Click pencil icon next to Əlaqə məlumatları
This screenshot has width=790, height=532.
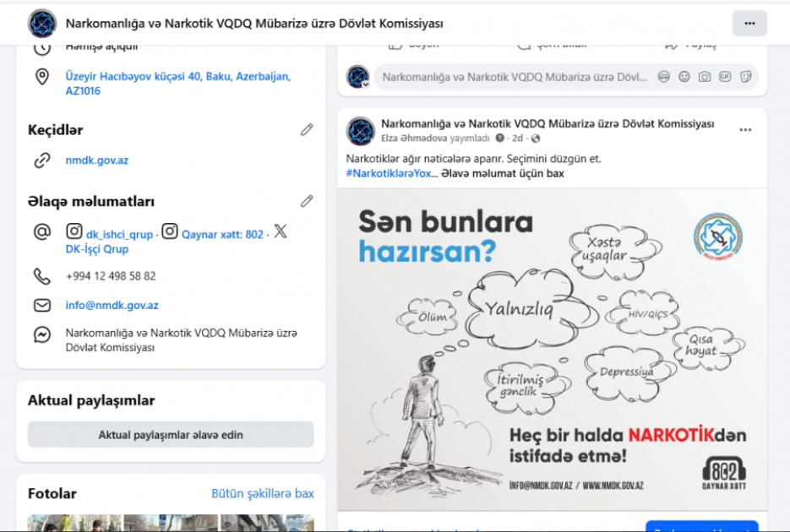tap(307, 201)
